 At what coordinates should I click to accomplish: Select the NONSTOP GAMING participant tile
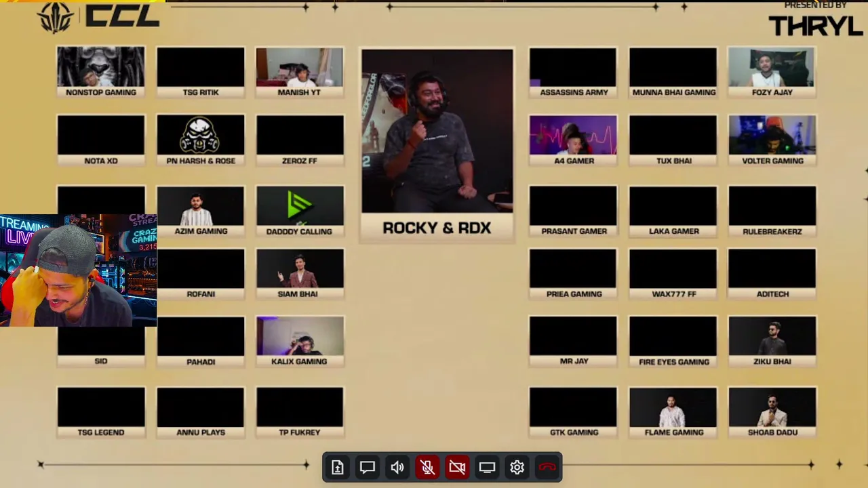click(101, 72)
